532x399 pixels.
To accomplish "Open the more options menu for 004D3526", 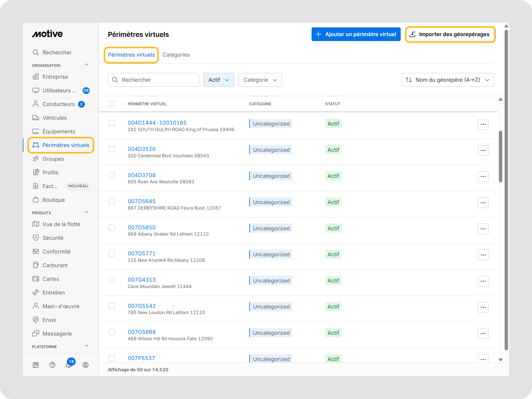I will 483,150.
